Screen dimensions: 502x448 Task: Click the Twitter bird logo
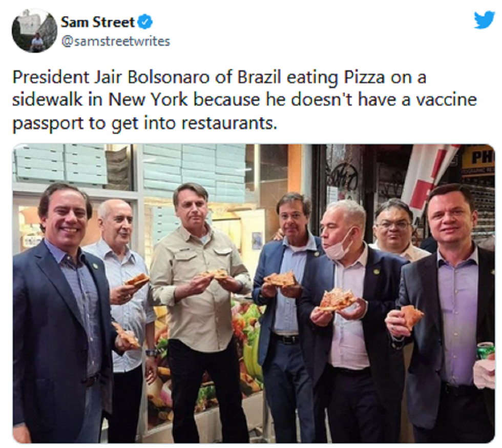point(484,20)
